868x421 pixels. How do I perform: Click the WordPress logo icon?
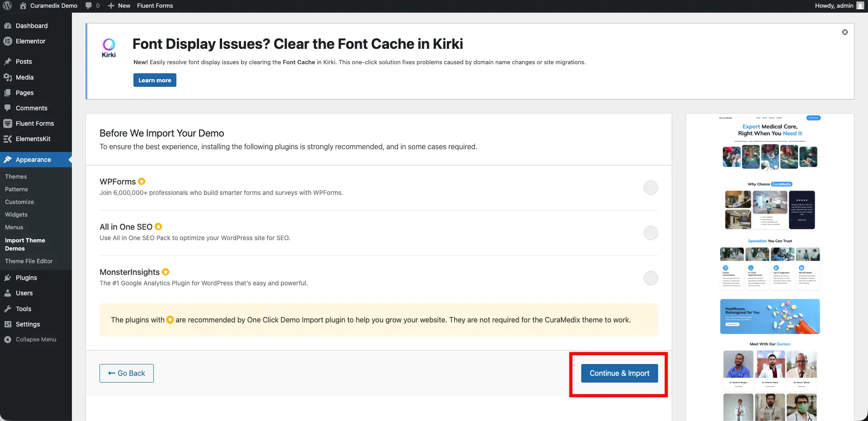click(7, 6)
